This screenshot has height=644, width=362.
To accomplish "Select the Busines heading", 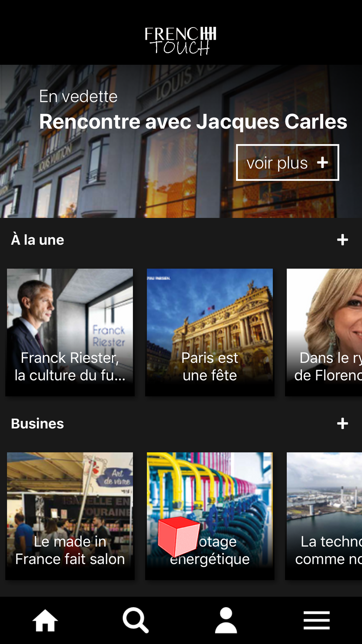I will pyautogui.click(x=38, y=423).
